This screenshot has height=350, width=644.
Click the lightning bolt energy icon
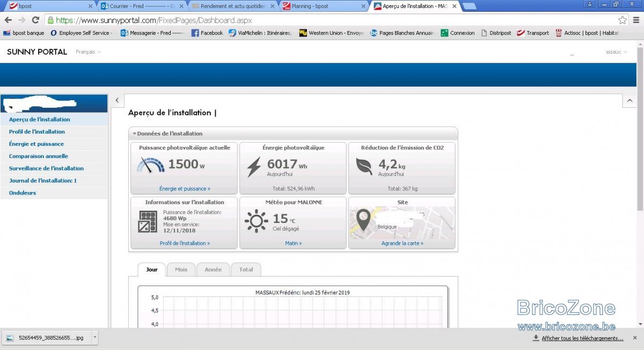[x=254, y=167]
